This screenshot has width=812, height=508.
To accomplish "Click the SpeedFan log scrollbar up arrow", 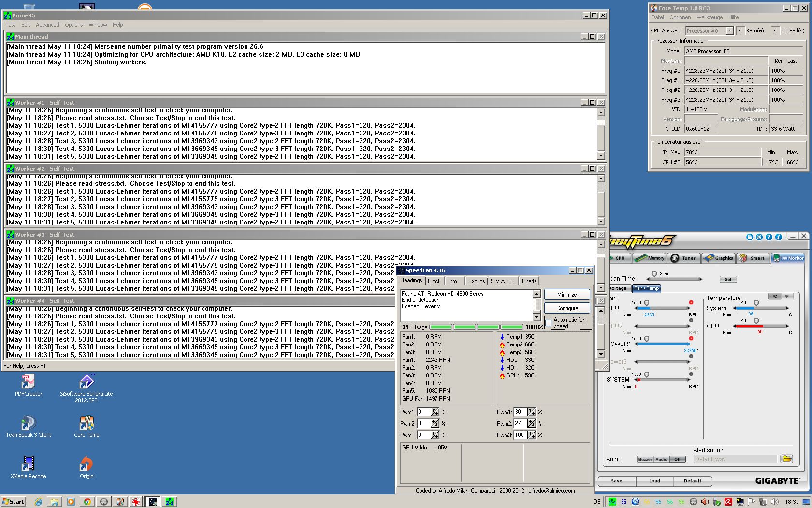I will coord(536,294).
